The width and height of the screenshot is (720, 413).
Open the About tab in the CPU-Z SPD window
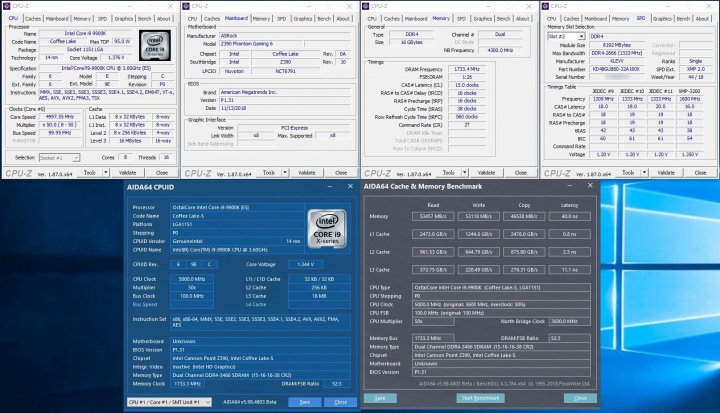702,19
